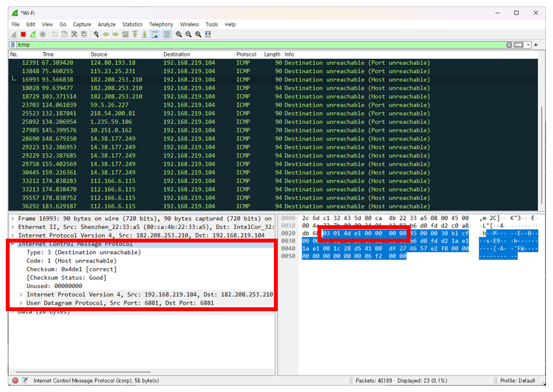Expand the User Datagram Protocol node

coord(21,303)
